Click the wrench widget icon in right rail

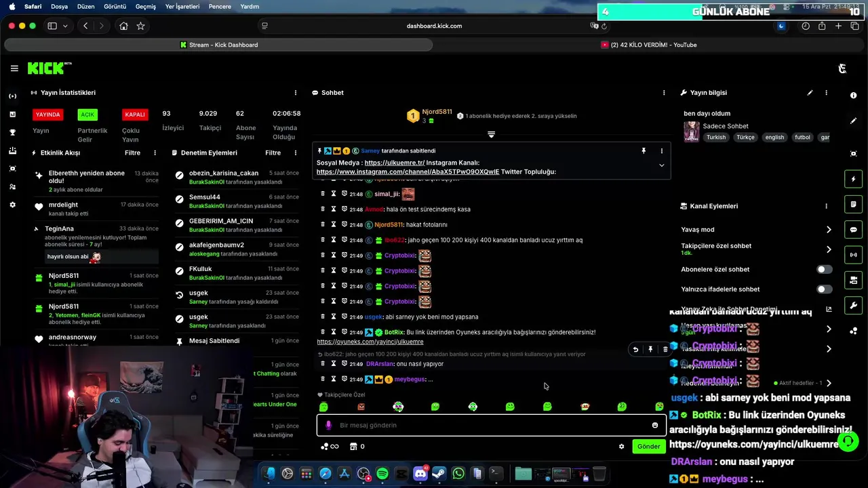coord(853,306)
